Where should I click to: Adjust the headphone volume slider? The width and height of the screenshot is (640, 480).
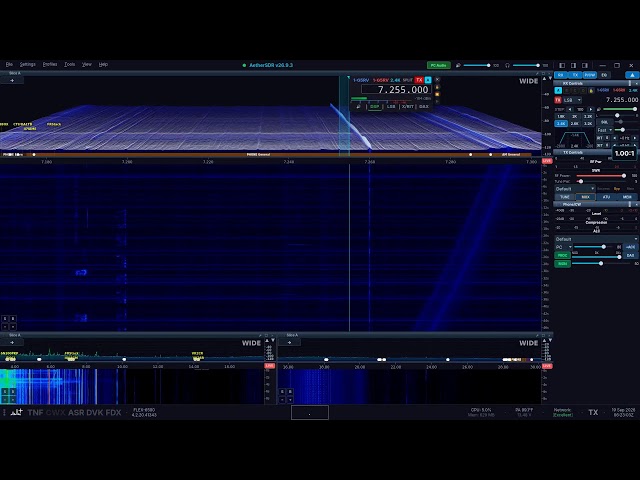pyautogui.click(x=527, y=65)
